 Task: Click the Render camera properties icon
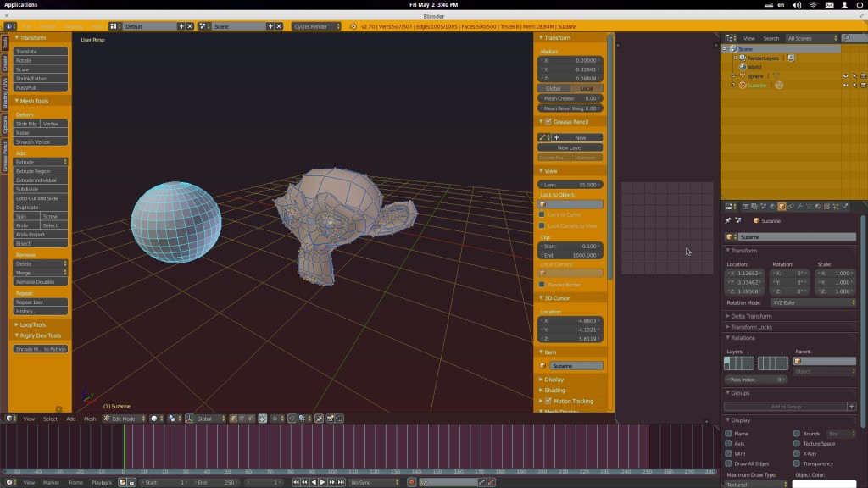tap(746, 206)
